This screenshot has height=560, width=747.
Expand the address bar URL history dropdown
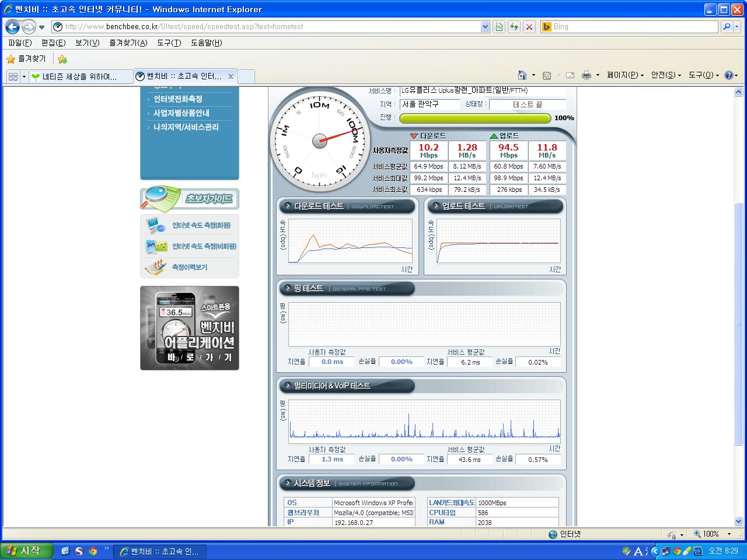[485, 27]
